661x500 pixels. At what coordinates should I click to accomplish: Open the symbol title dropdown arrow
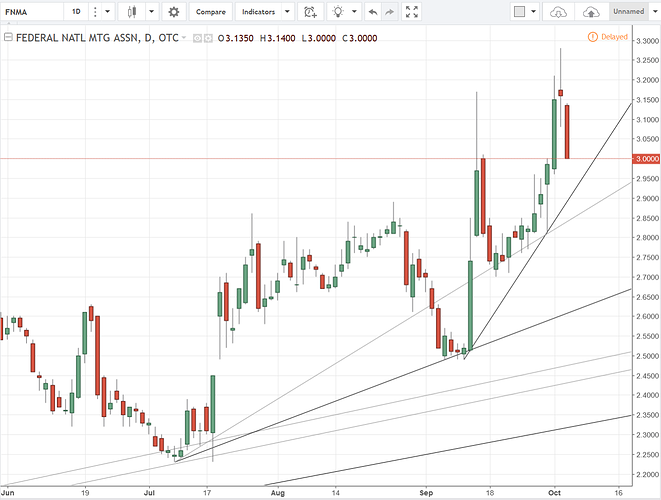184,38
